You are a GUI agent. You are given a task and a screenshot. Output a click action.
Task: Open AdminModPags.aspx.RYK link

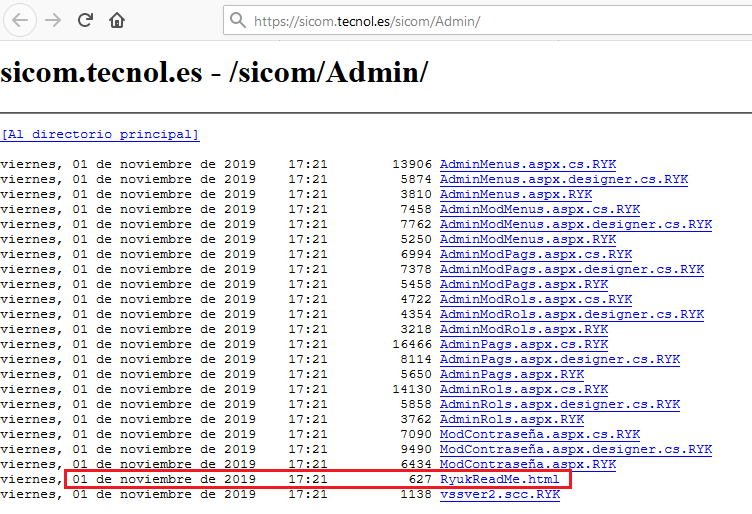[524, 284]
